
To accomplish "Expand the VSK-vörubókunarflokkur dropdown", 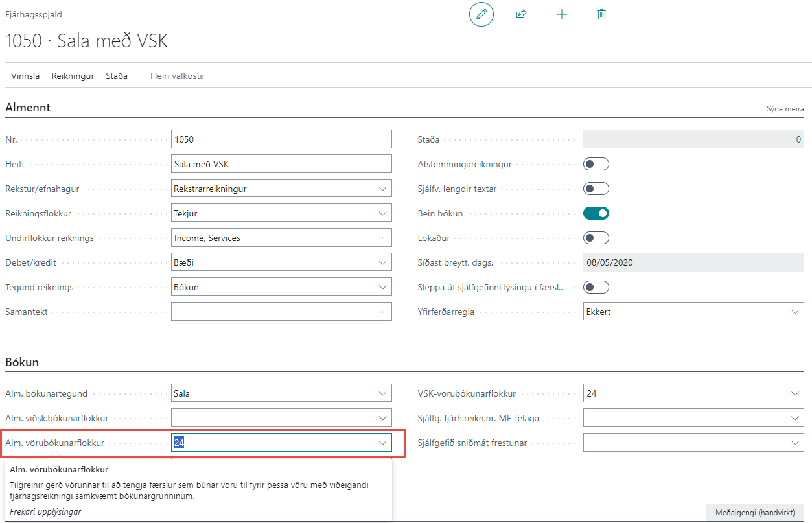I will pyautogui.click(x=795, y=393).
